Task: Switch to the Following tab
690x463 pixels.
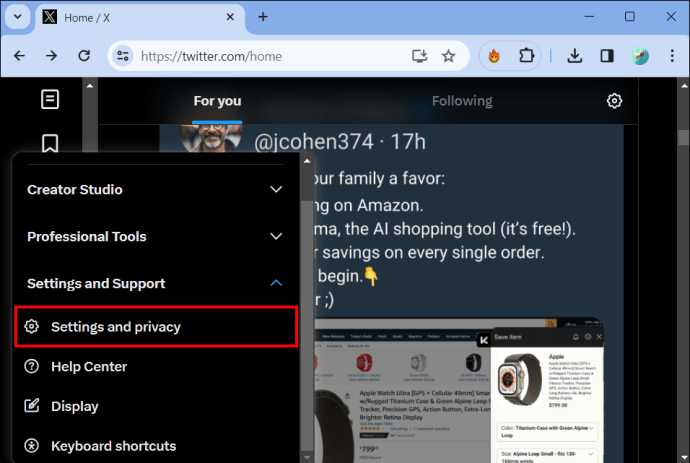Action: tap(462, 101)
